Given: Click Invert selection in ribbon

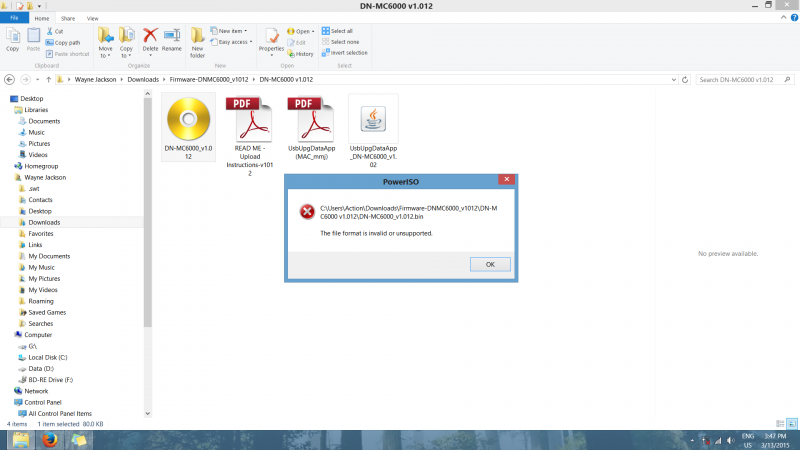Looking at the screenshot, I should coord(344,53).
